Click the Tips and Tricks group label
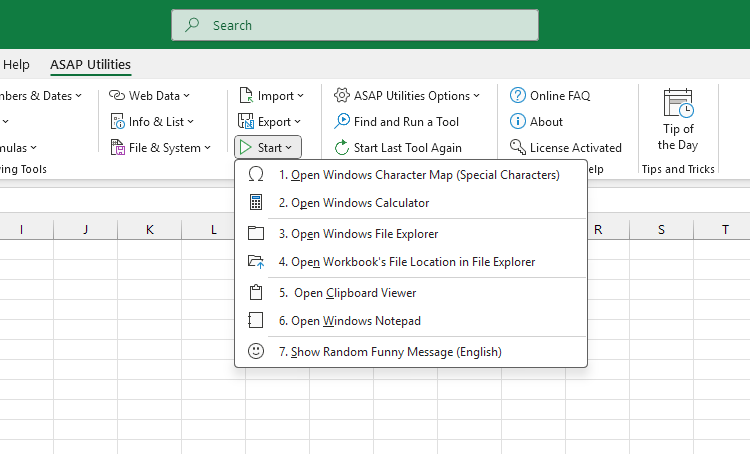Viewport: 750px width, 454px height. pyautogui.click(x=678, y=169)
